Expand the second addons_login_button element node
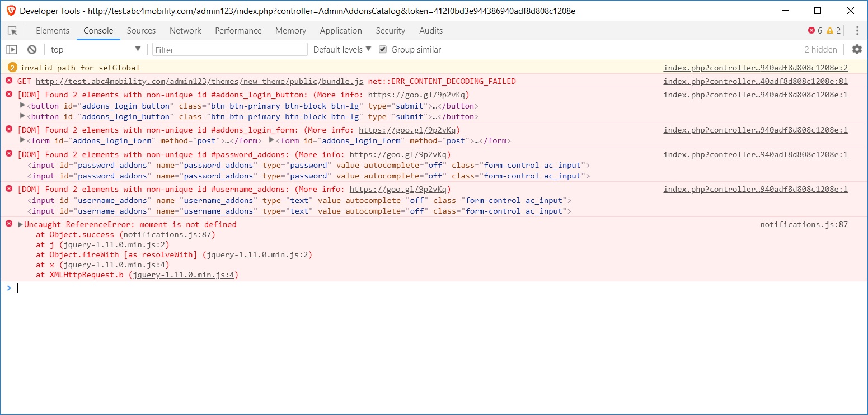This screenshot has width=868, height=415. [23, 116]
